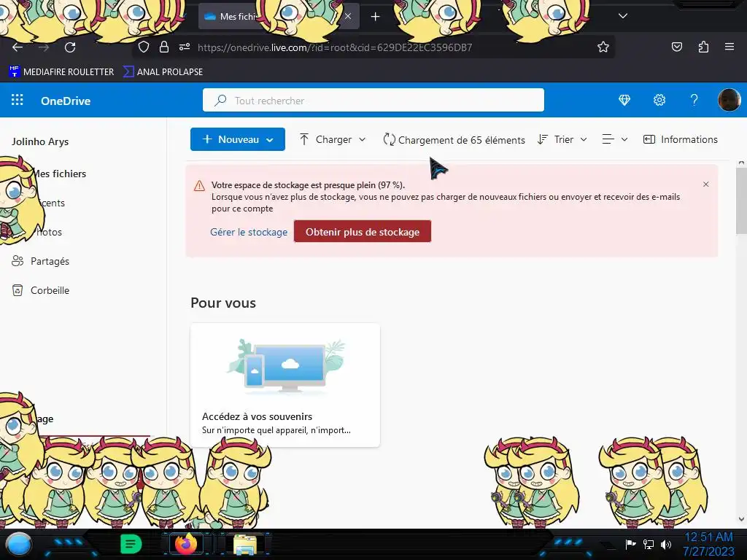
Task: Click the Charger upload arrow icon
Action: pos(304,139)
